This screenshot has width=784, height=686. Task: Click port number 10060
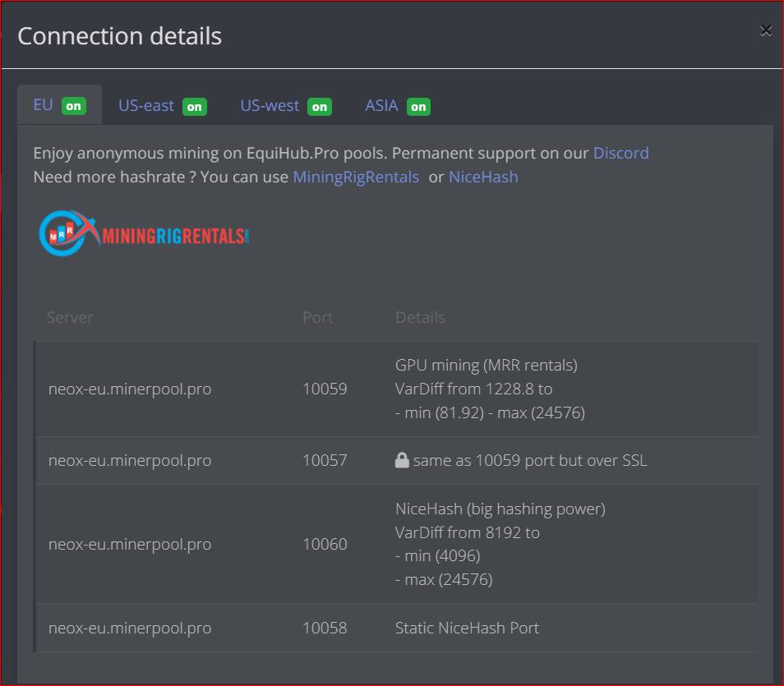point(325,544)
